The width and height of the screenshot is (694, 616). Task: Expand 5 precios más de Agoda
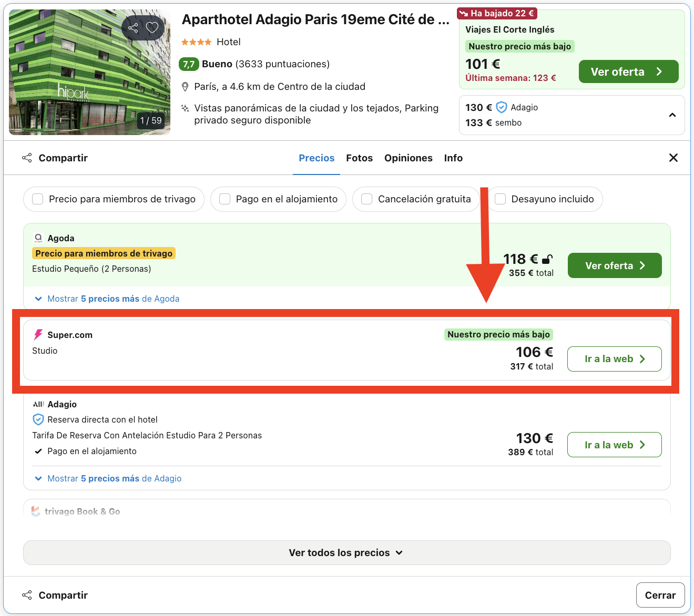click(113, 299)
